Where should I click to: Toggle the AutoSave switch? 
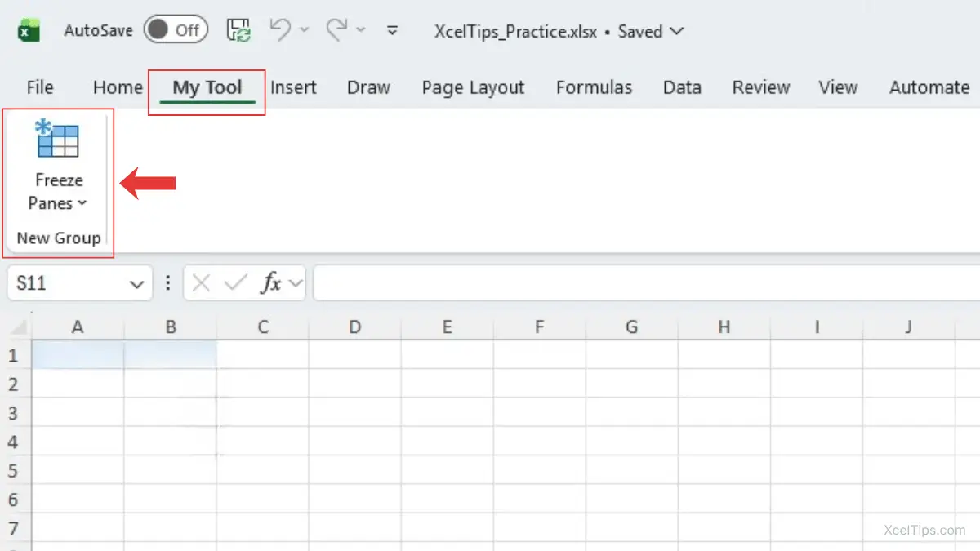coord(176,31)
